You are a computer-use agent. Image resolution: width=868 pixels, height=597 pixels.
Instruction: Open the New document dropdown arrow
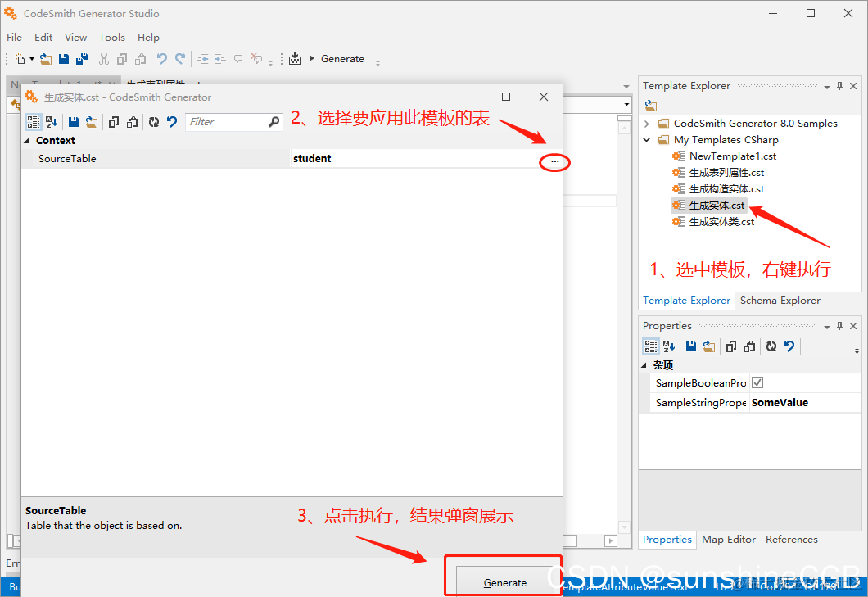point(32,59)
